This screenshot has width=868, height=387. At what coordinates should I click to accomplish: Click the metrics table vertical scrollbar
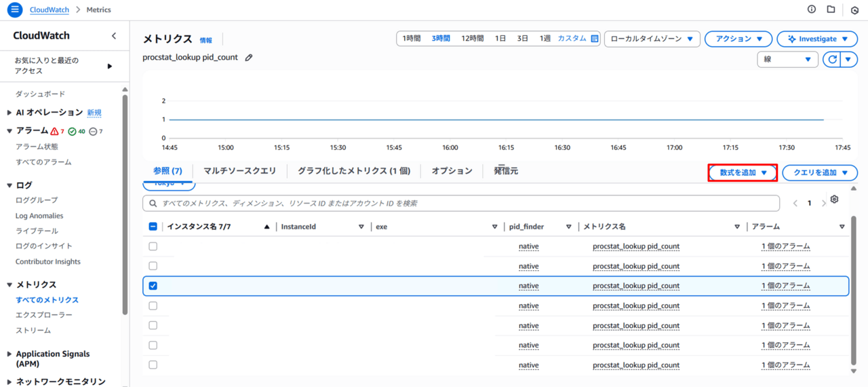coord(853,292)
